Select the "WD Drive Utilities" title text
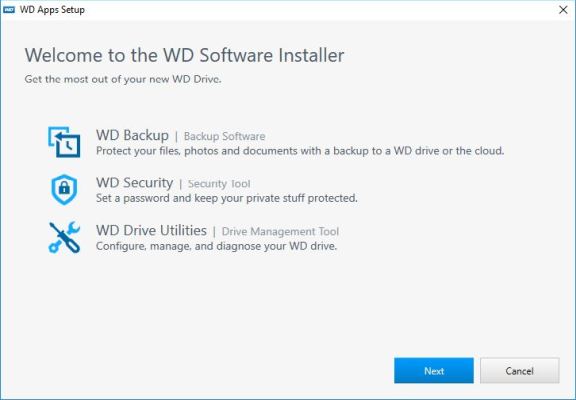The image size is (576, 400). (151, 230)
